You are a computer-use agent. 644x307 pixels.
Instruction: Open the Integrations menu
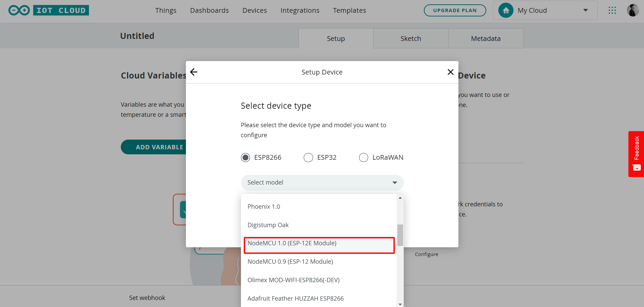coord(300,10)
